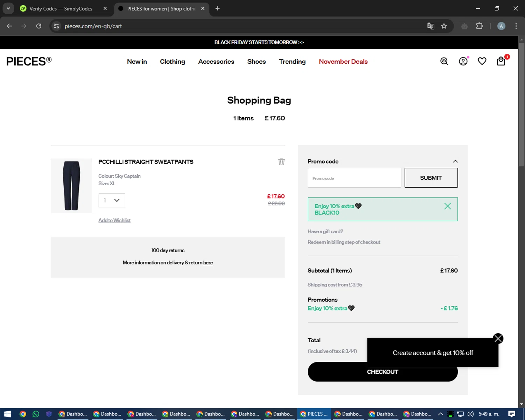The height and width of the screenshot is (420, 525).
Task: Submit the promo code
Action: tap(431, 178)
